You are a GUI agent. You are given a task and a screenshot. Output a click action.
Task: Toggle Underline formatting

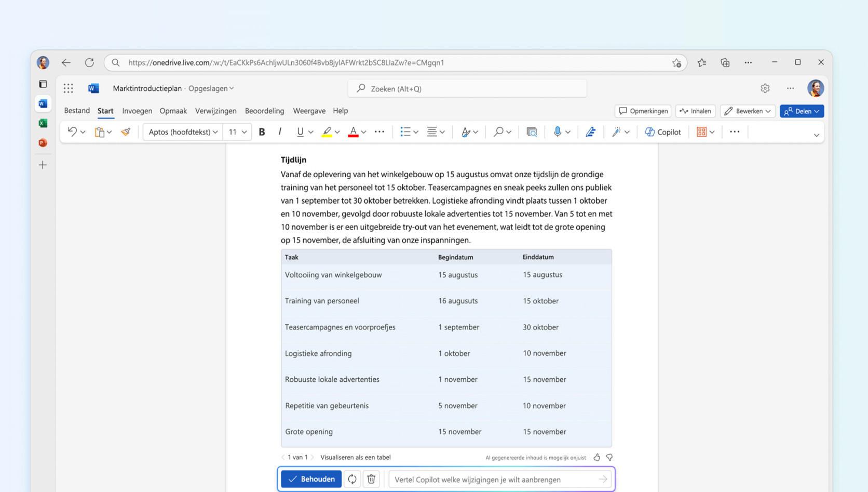(300, 132)
